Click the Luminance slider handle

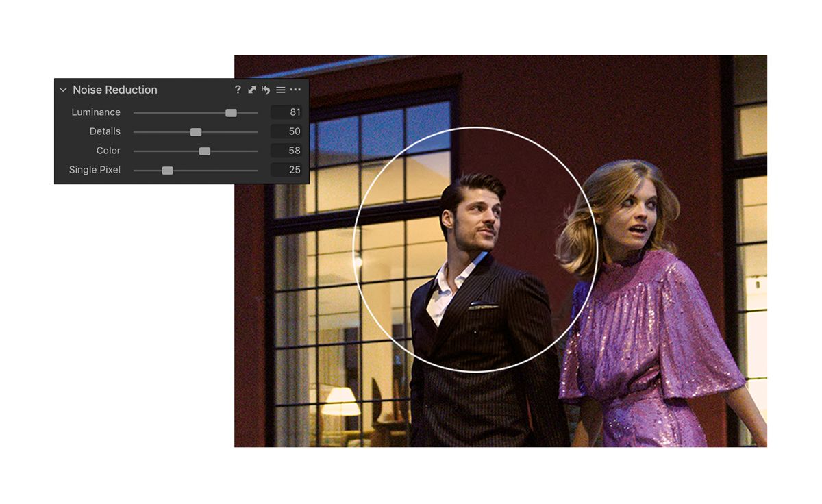[232, 112]
